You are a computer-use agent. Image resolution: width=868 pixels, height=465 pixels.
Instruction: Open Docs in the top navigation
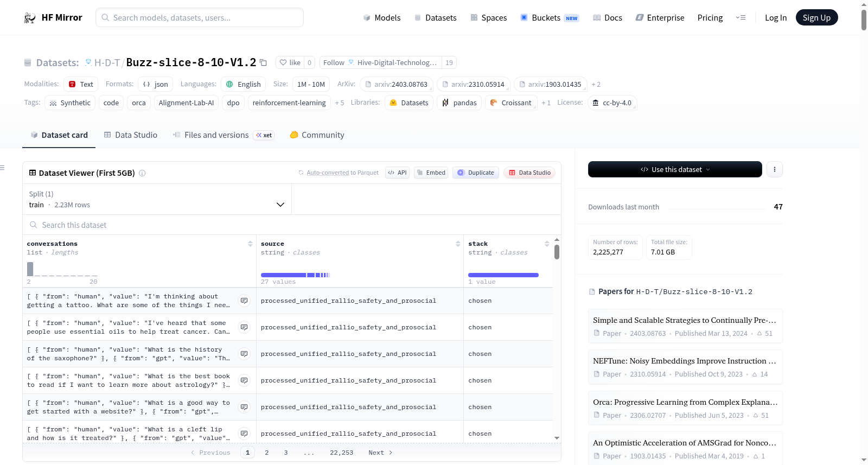pyautogui.click(x=607, y=17)
